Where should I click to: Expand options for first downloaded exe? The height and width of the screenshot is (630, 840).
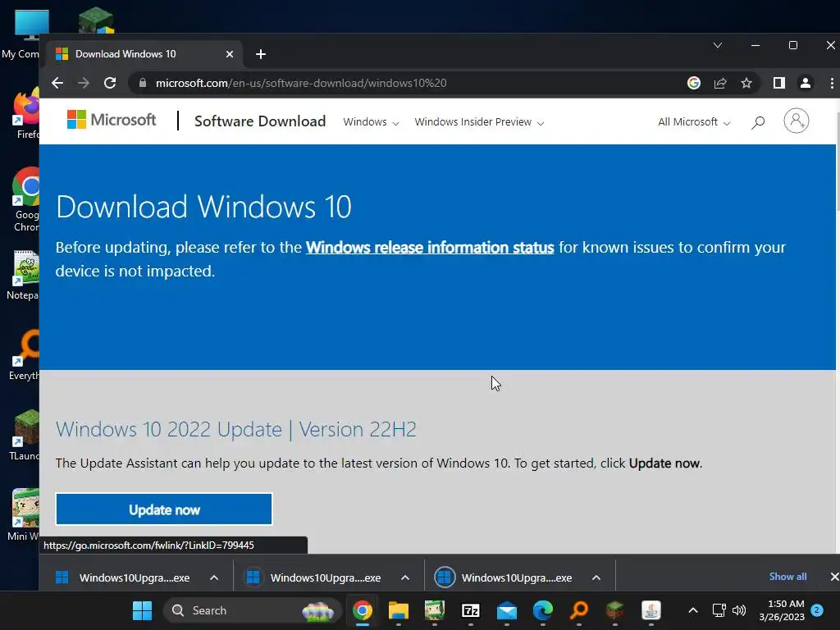(x=214, y=577)
